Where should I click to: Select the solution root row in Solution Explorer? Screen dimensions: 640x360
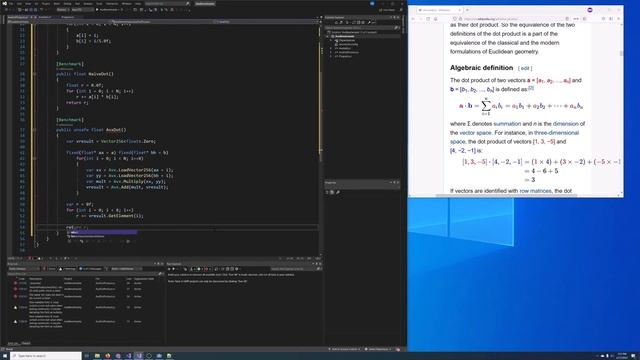point(361,32)
